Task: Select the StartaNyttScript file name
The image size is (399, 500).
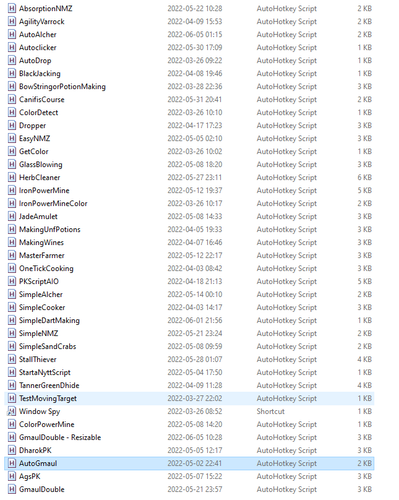Action: (45, 372)
